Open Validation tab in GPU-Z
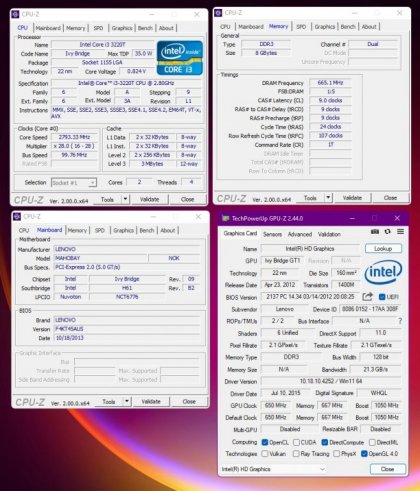 pos(329,234)
